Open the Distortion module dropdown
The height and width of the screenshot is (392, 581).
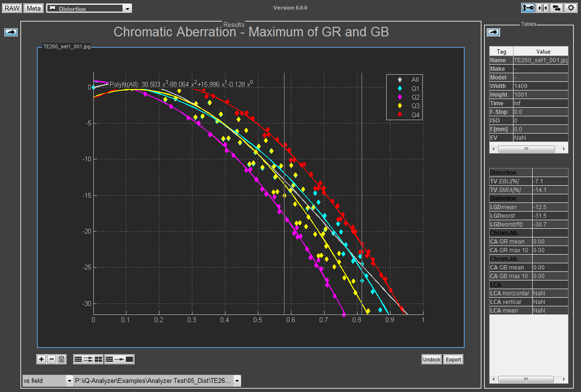coord(126,9)
